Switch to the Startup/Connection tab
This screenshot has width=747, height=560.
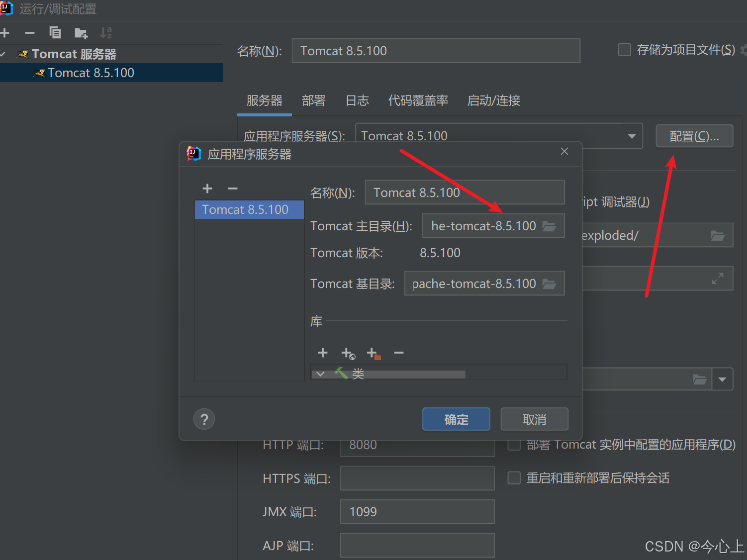click(493, 100)
